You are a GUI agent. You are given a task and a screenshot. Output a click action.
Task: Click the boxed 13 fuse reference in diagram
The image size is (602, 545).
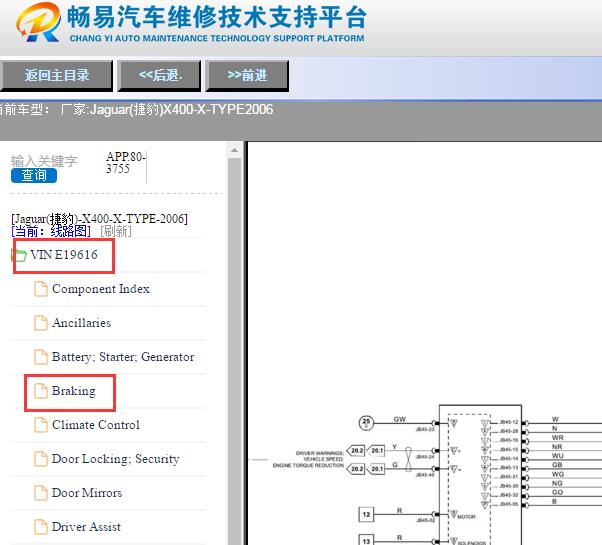[x=366, y=540]
